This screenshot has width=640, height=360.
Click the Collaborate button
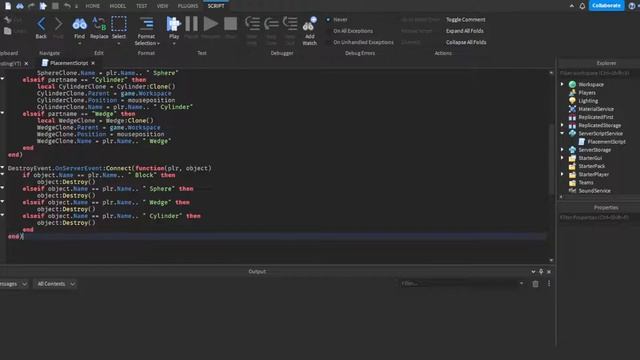coord(607,6)
